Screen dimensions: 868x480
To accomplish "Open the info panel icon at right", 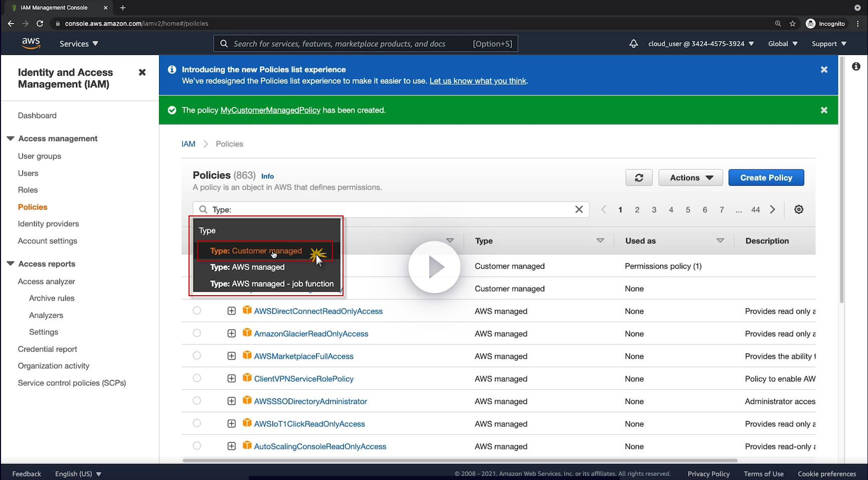I will (856, 67).
